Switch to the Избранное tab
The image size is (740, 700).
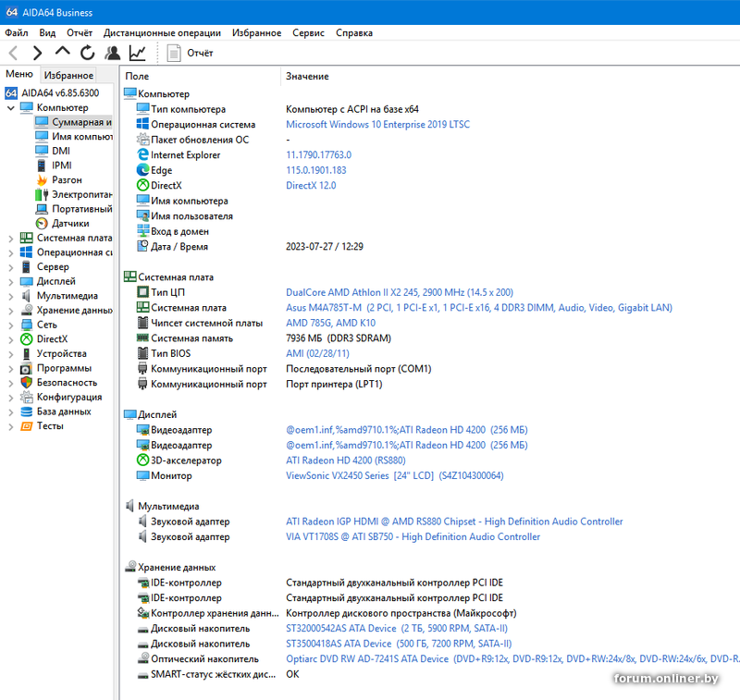68,75
